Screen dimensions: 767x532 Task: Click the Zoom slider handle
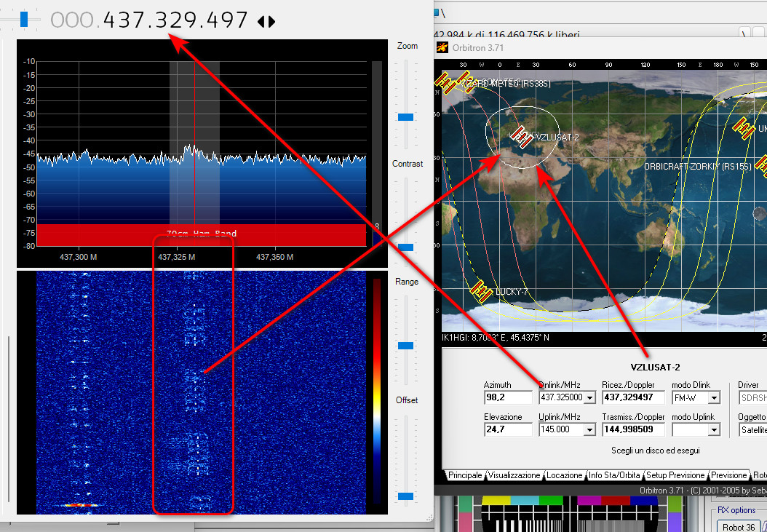(405, 116)
